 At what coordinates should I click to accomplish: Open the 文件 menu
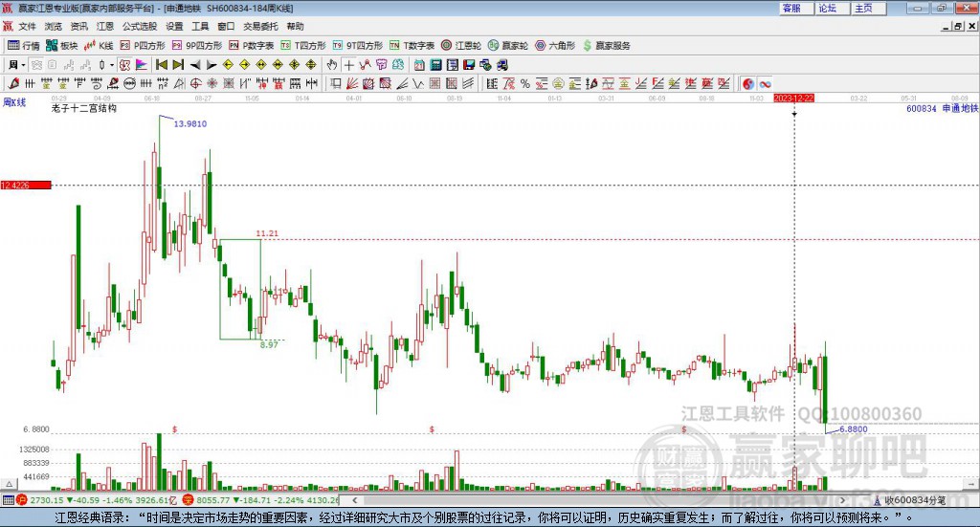(27, 26)
